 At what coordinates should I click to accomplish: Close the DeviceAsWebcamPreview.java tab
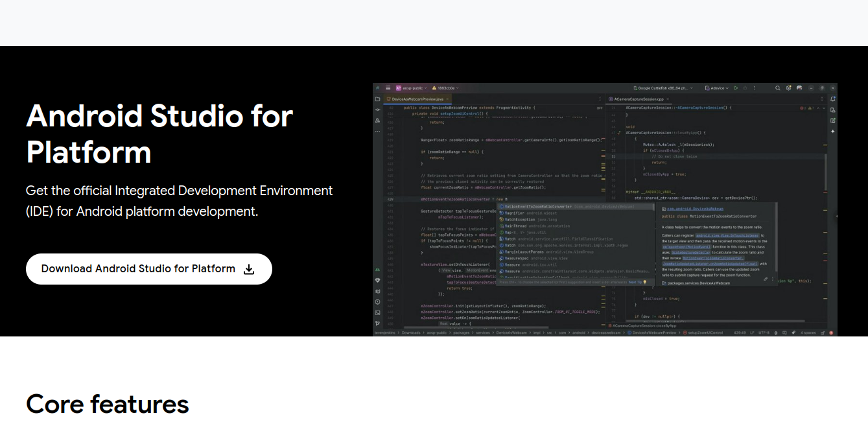pos(447,99)
